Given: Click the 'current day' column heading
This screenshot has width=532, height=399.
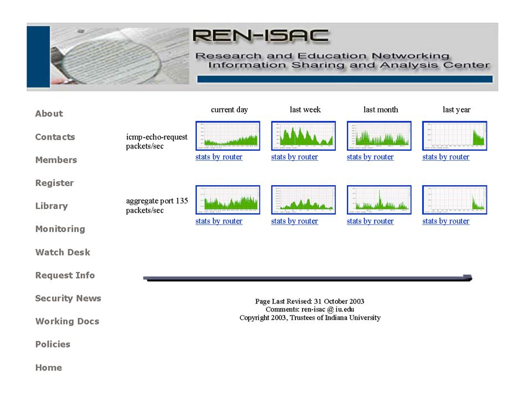Looking at the screenshot, I should click(229, 110).
